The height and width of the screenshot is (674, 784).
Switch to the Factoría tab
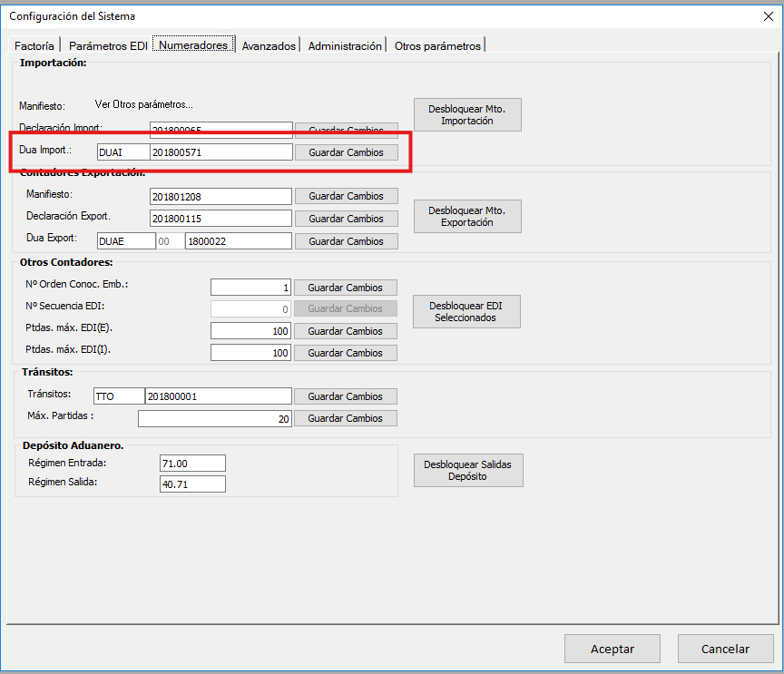[x=34, y=45]
